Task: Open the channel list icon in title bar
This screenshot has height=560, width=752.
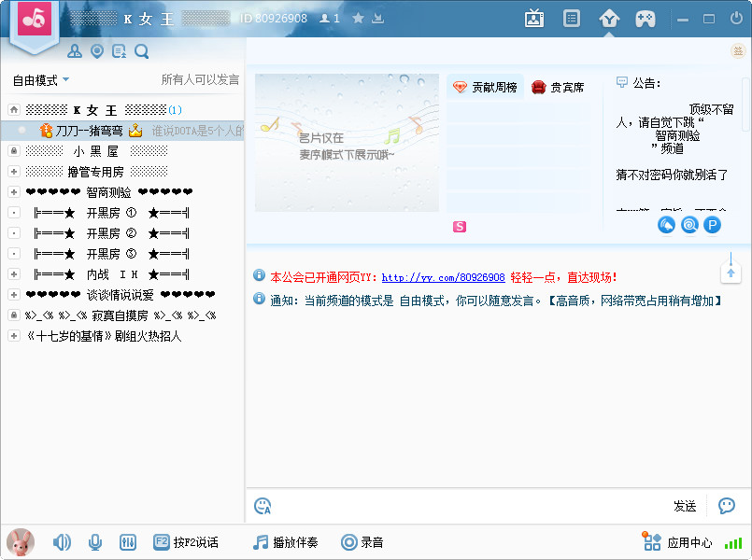Action: click(x=571, y=18)
